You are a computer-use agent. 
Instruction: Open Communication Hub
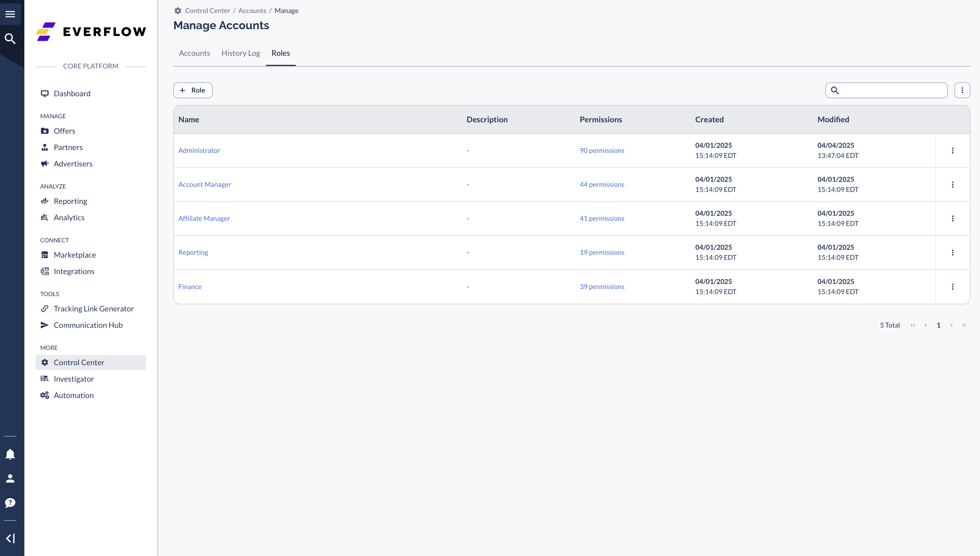pyautogui.click(x=91, y=325)
